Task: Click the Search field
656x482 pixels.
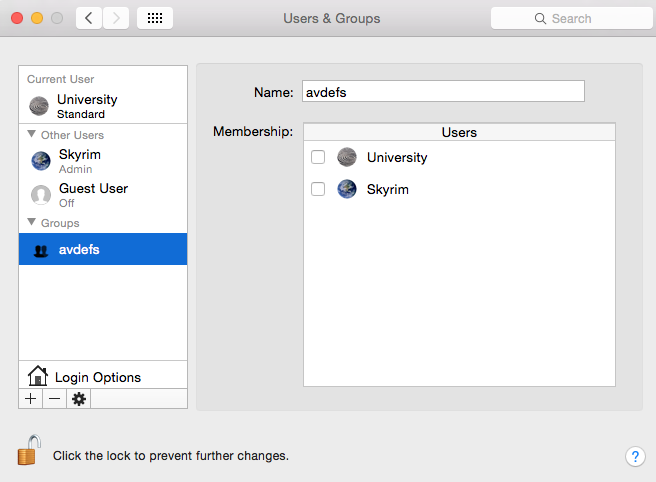Action: tap(571, 18)
